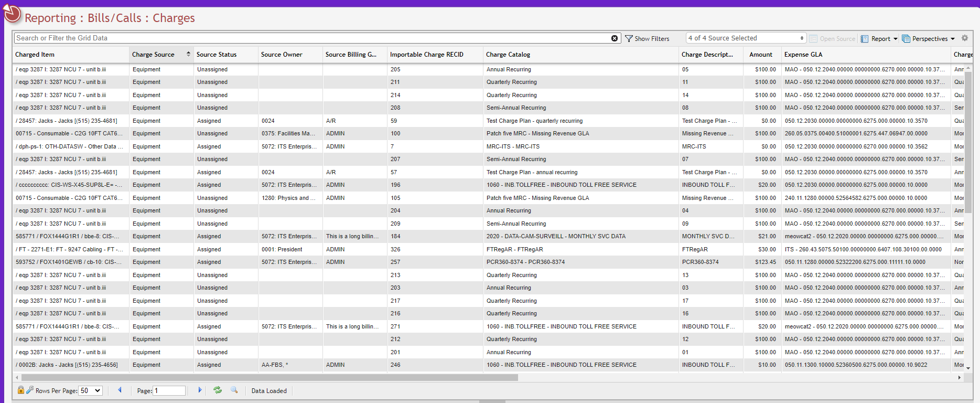
Task: Open the grid settings gear
Action: click(x=965, y=38)
